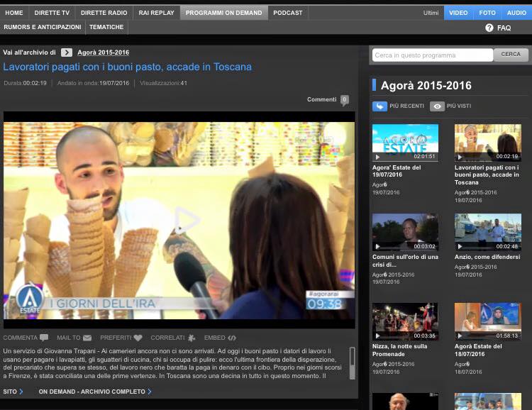Click chevron after ON DEMAND - ARCHIVIO COMPLETO
532x410 pixels.
[x=150, y=392]
